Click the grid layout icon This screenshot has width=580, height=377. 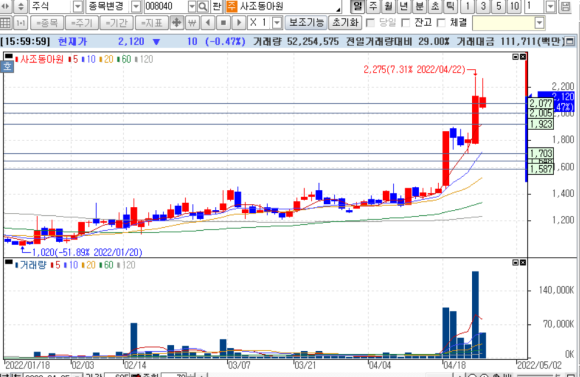pos(5,23)
